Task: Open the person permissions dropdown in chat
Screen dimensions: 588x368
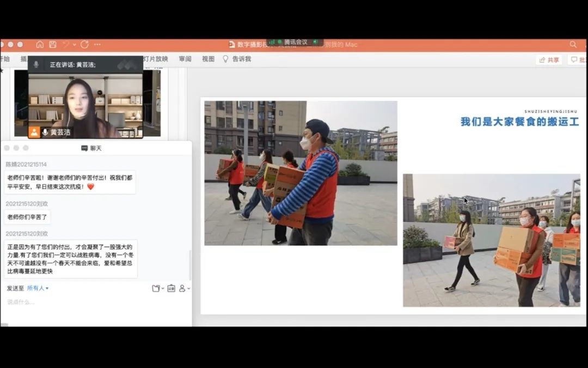Action: pyautogui.click(x=184, y=288)
